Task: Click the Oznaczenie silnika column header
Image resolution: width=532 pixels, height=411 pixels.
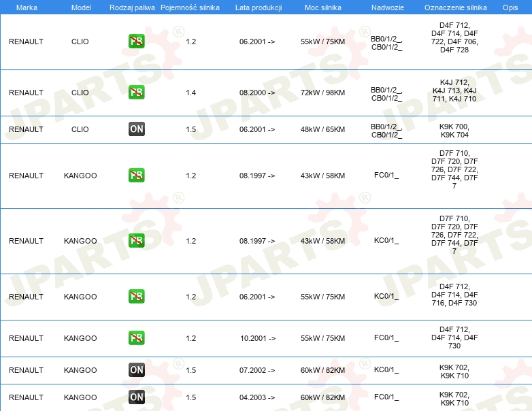Action: (456, 7)
